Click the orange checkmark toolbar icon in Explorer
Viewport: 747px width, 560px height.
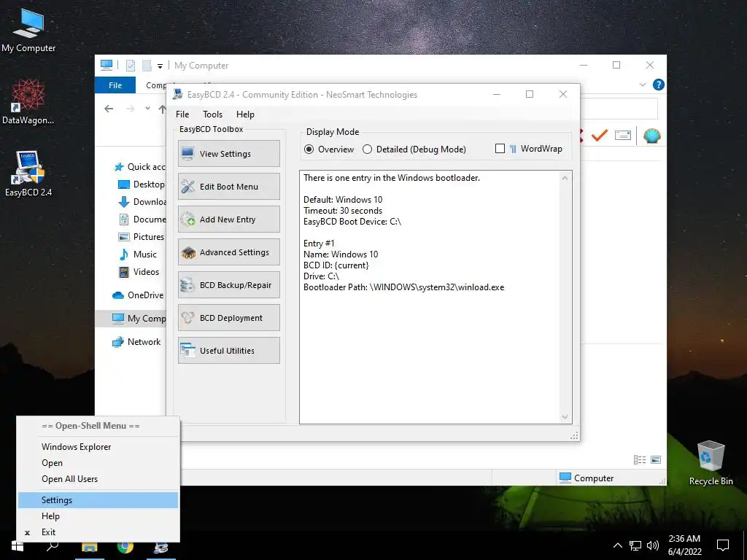600,136
